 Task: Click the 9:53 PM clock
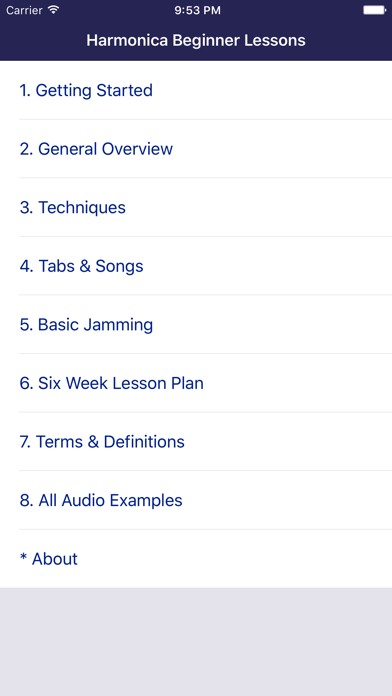coord(197,10)
